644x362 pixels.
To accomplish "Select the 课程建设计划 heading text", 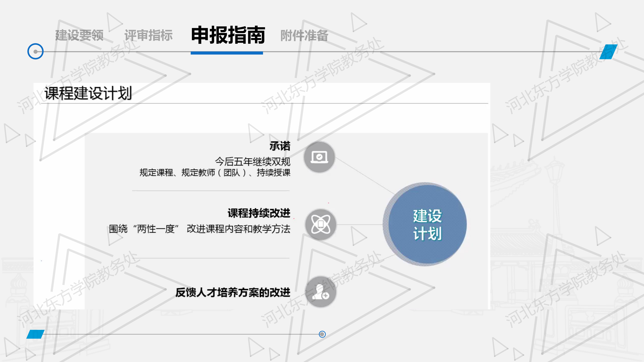I will pos(88,93).
